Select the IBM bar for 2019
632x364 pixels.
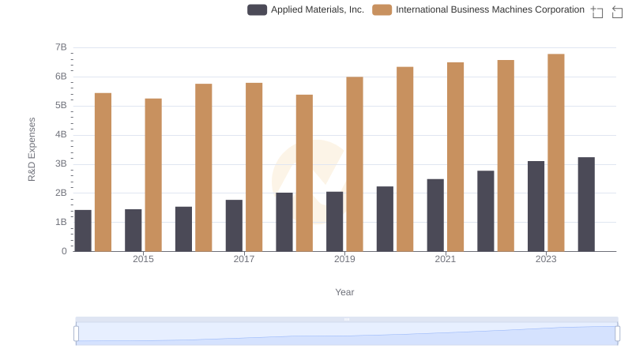point(354,164)
